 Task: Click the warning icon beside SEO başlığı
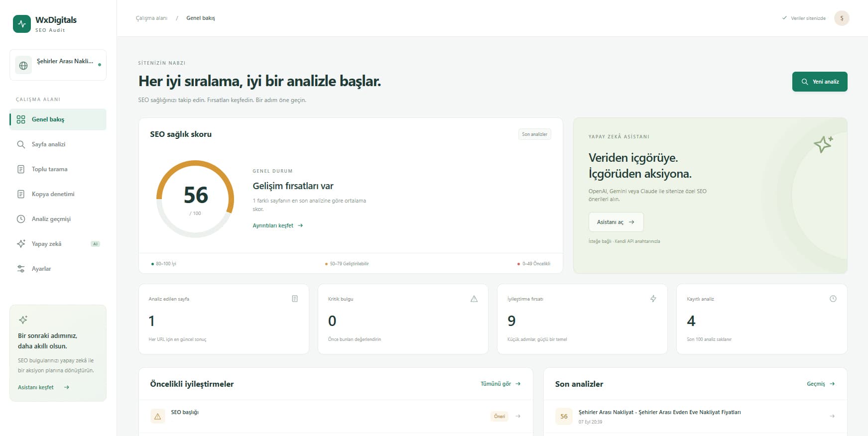click(158, 416)
